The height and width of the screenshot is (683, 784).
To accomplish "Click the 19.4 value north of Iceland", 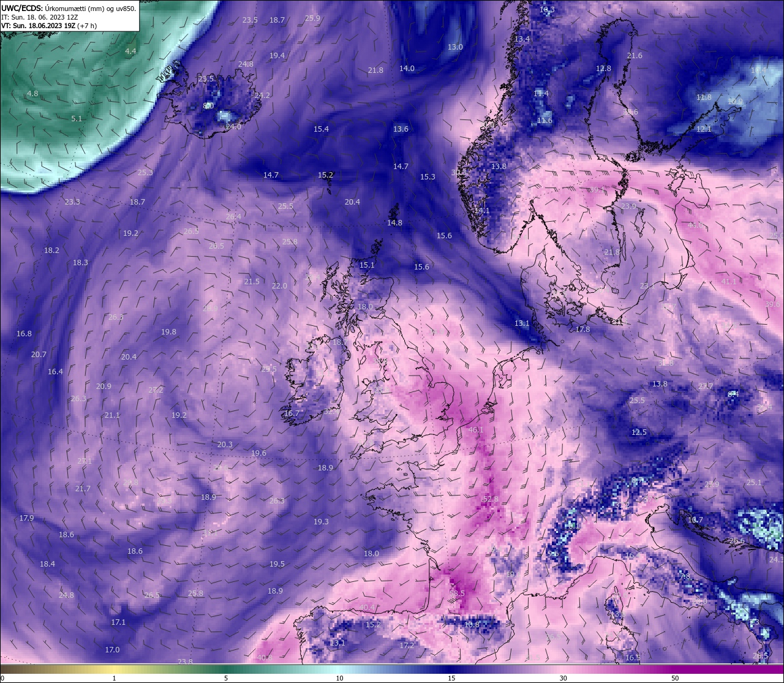I will click(277, 56).
